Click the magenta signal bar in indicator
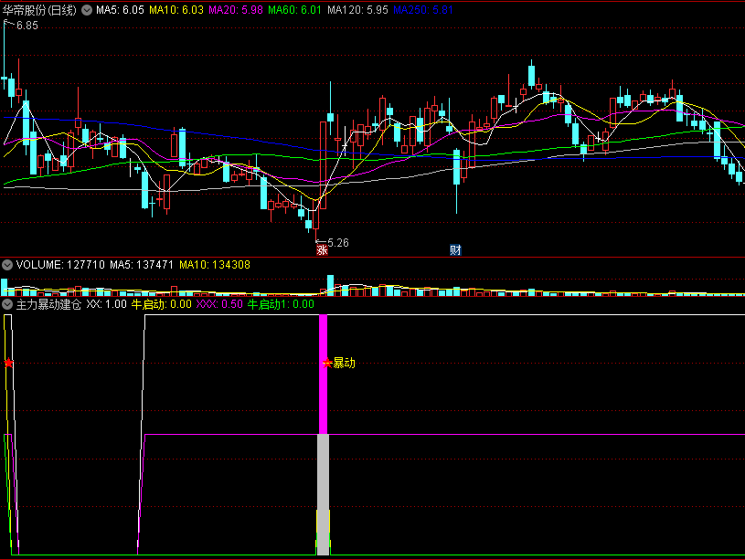Viewport: 745px width, 560px height. [323, 375]
